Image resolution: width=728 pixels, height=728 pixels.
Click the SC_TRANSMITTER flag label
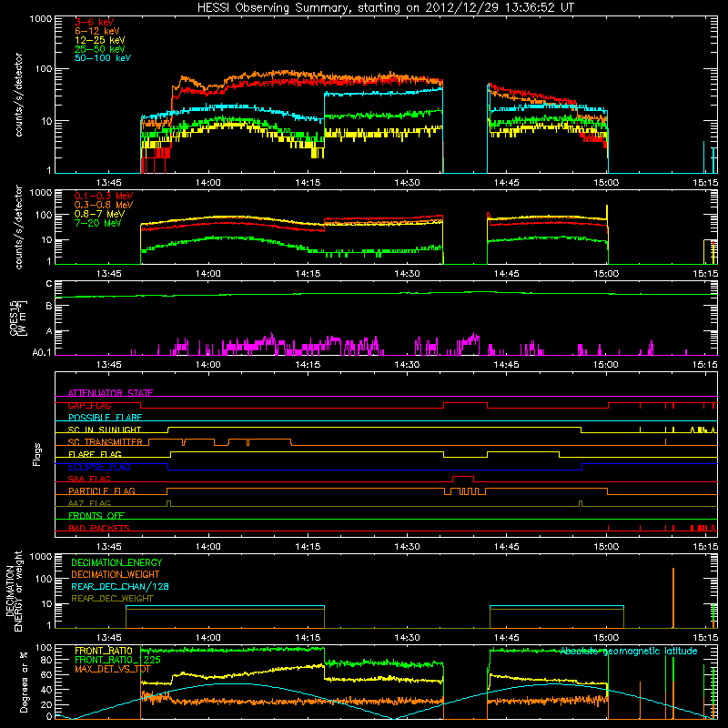pos(105,442)
